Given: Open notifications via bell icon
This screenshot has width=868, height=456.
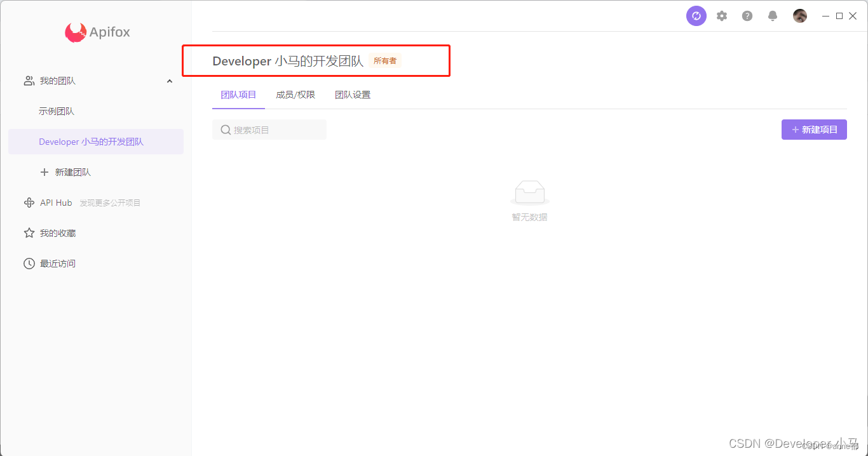Looking at the screenshot, I should click(773, 16).
